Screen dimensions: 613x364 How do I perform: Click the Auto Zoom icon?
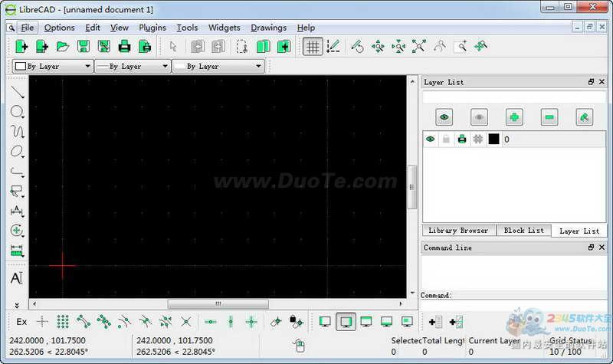click(418, 47)
